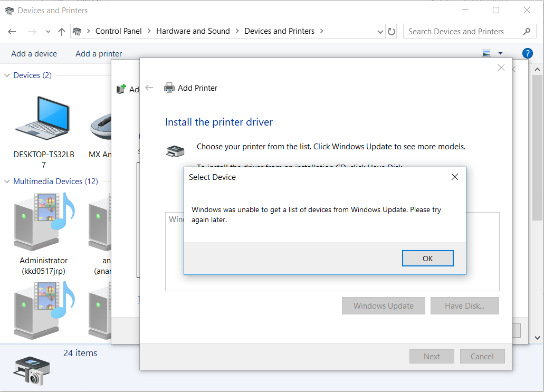Click Next in Add Printer wizard
This screenshot has height=392, width=544.
[x=432, y=356]
